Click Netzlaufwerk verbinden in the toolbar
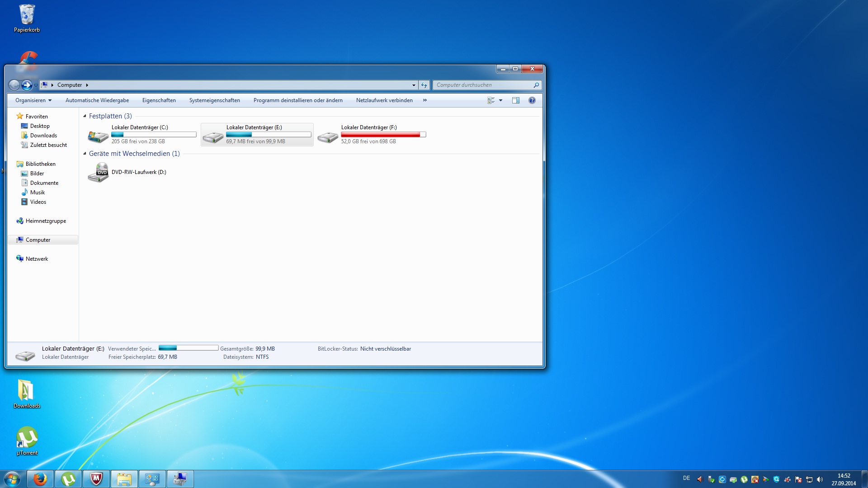 384,100
